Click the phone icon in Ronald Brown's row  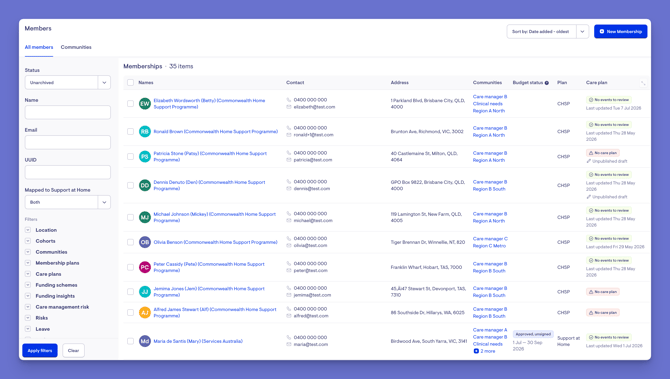[289, 128]
